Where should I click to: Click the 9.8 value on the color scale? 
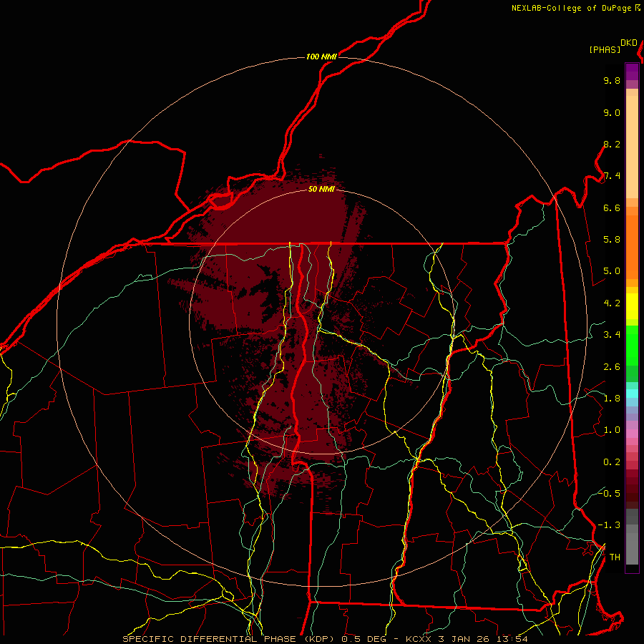(x=612, y=80)
